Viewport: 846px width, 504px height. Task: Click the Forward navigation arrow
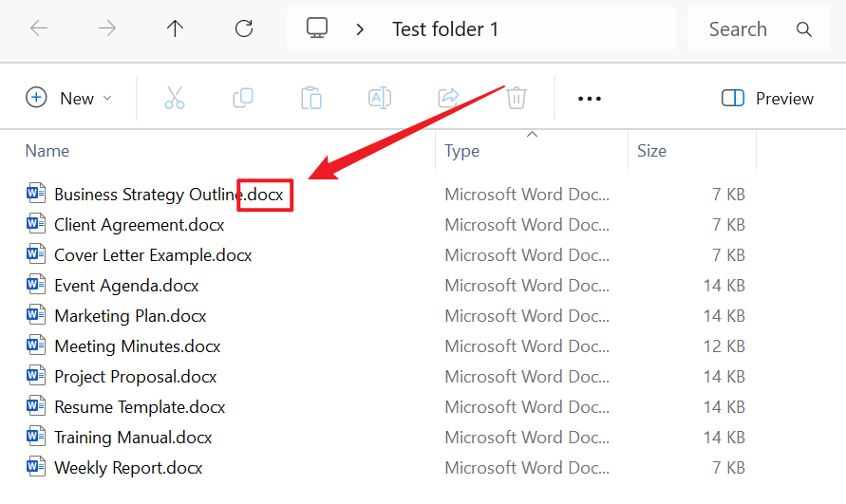click(x=107, y=28)
